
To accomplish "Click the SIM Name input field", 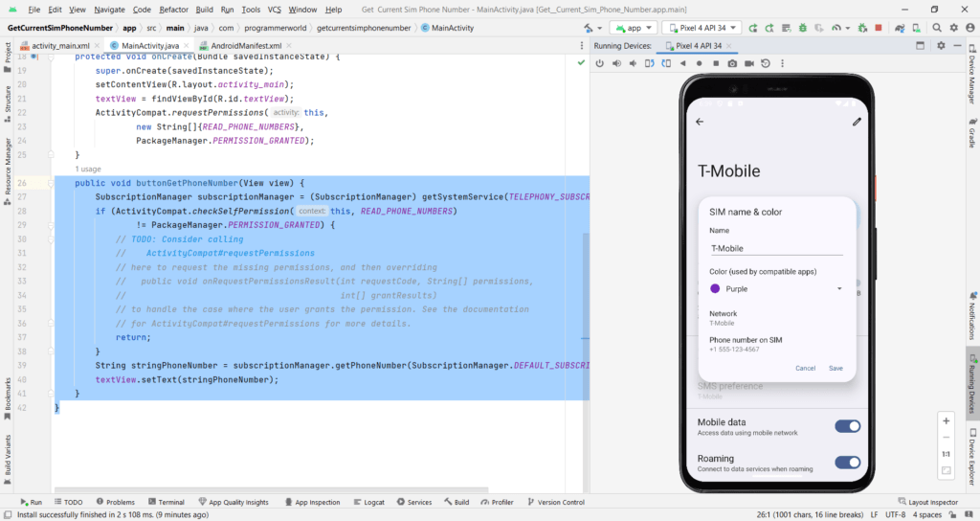I will tap(776, 248).
